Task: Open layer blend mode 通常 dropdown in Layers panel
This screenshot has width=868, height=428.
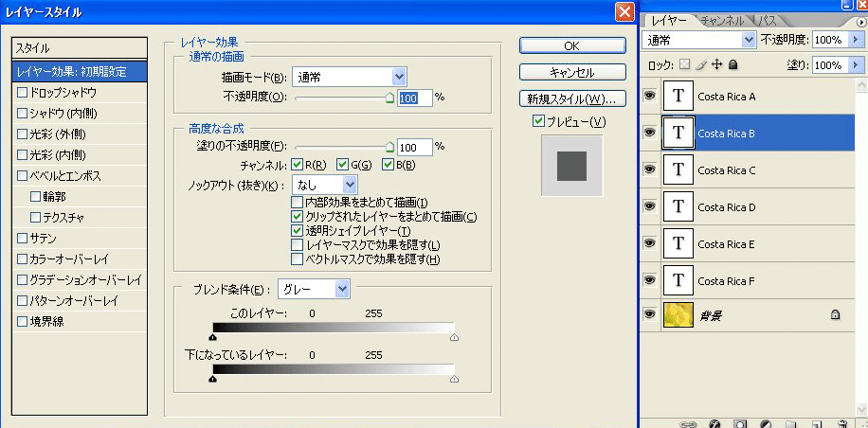Action: (699, 40)
